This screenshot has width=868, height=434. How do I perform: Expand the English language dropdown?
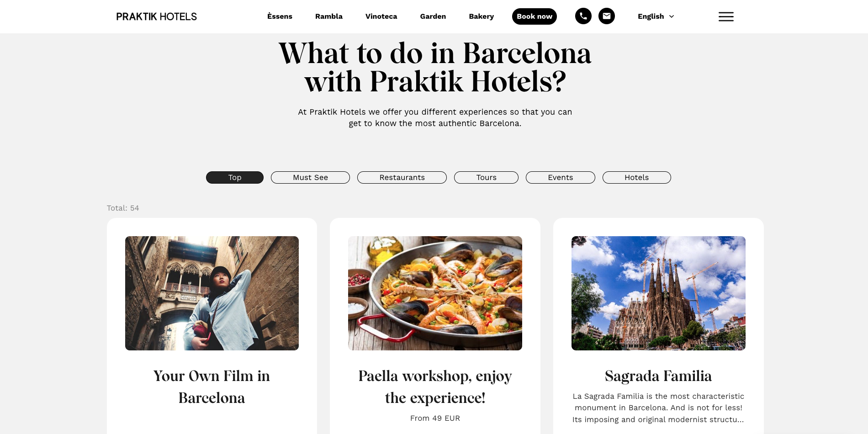(656, 16)
